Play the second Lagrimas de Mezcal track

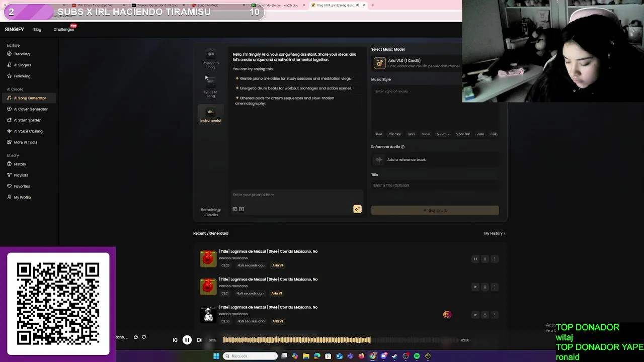click(x=475, y=287)
